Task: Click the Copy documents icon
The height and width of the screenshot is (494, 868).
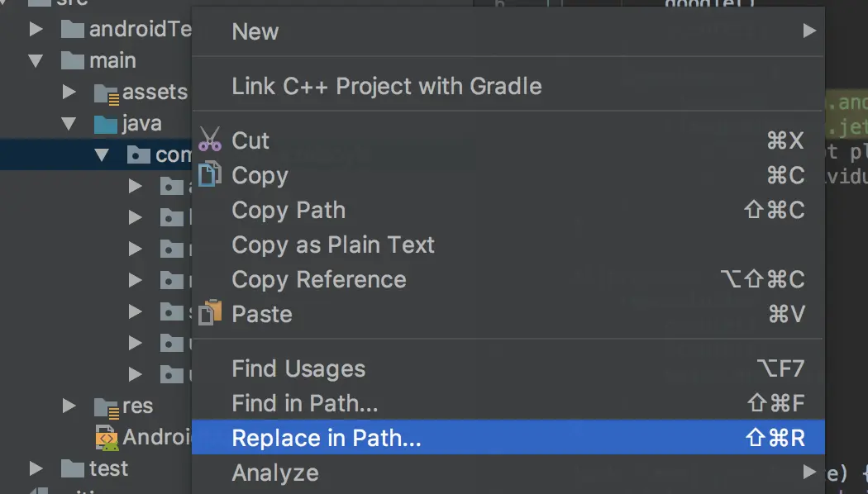Action: [210, 174]
